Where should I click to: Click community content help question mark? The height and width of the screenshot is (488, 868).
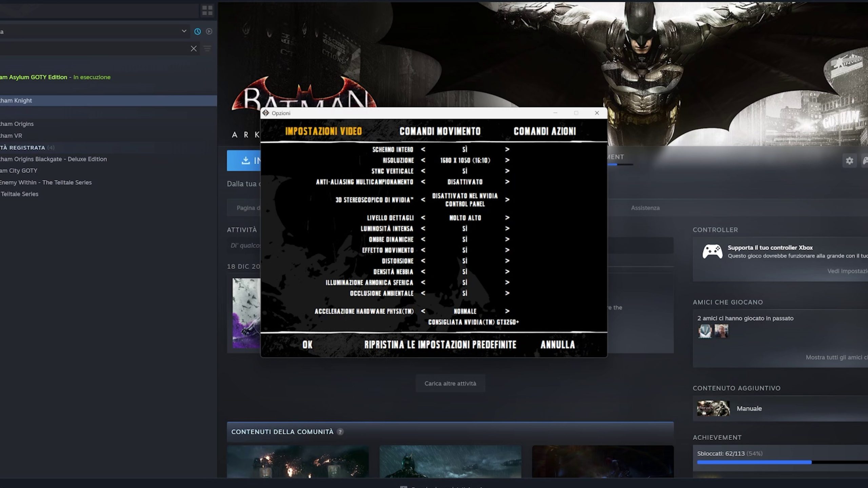[340, 432]
